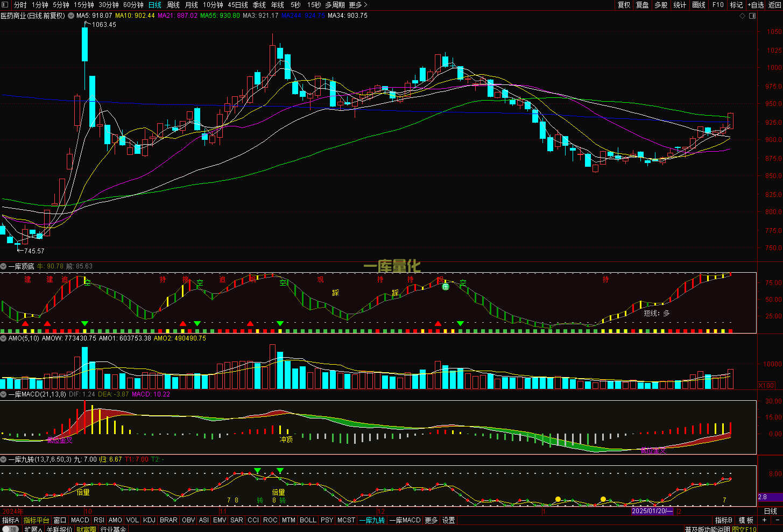
Task: Expand the 一库九转 indicator menu
Action: (3, 459)
